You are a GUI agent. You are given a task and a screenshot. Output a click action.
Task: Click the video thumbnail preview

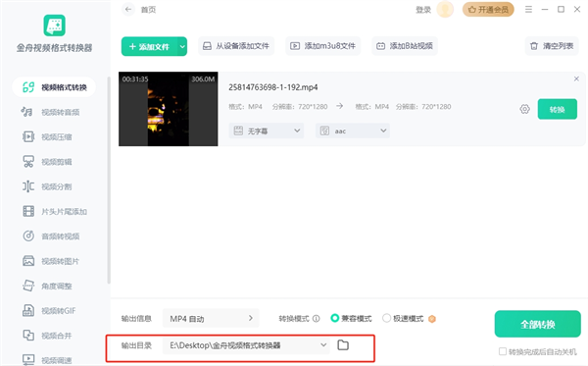coord(168,109)
